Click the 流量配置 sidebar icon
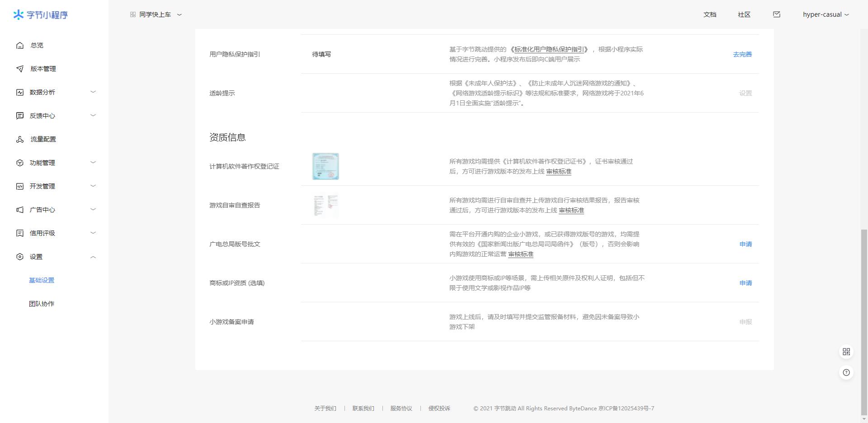Image resolution: width=868 pixels, height=423 pixels. (20, 139)
